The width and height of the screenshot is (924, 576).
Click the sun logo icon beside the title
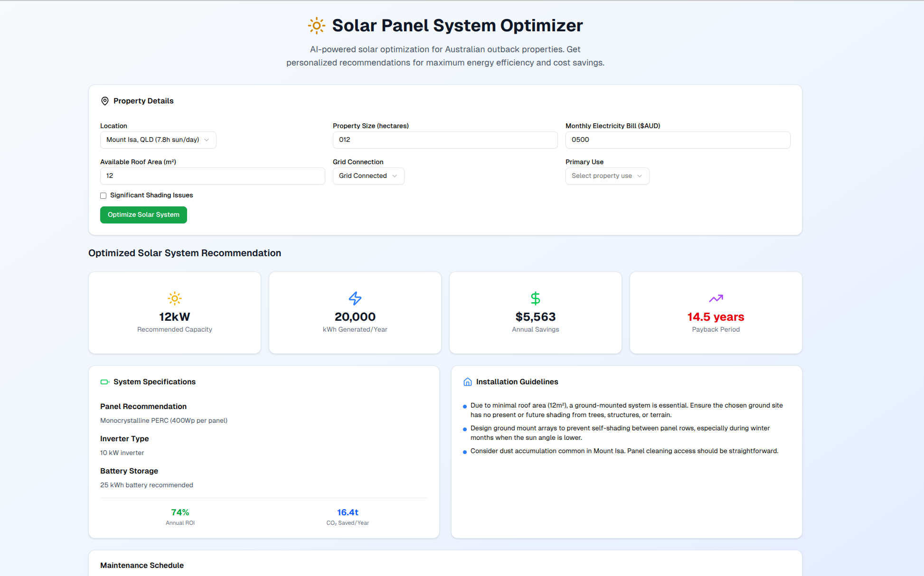pyautogui.click(x=316, y=26)
